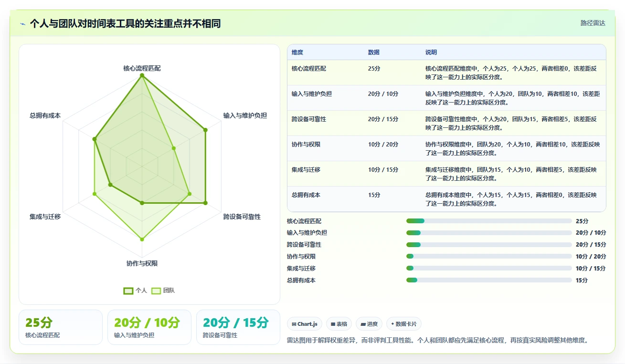Screen dimensions: 625x364
Task: Toggle the 团队 legend swatch
Action: pyautogui.click(x=156, y=291)
